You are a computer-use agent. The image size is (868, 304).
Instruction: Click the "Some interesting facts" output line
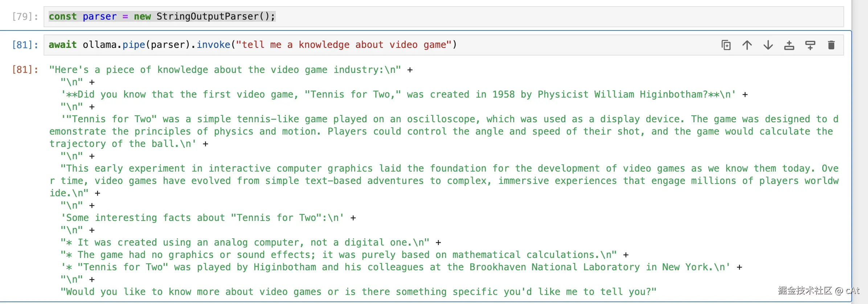(x=202, y=218)
